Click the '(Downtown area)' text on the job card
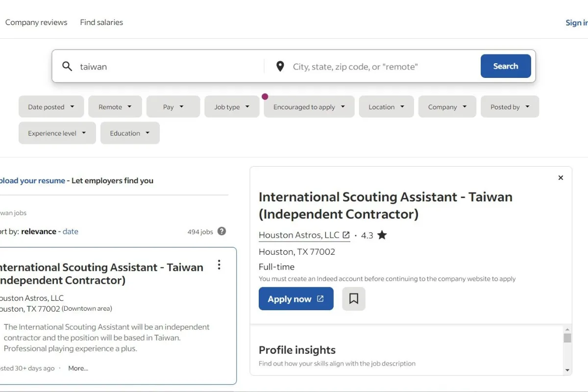 [87, 309]
